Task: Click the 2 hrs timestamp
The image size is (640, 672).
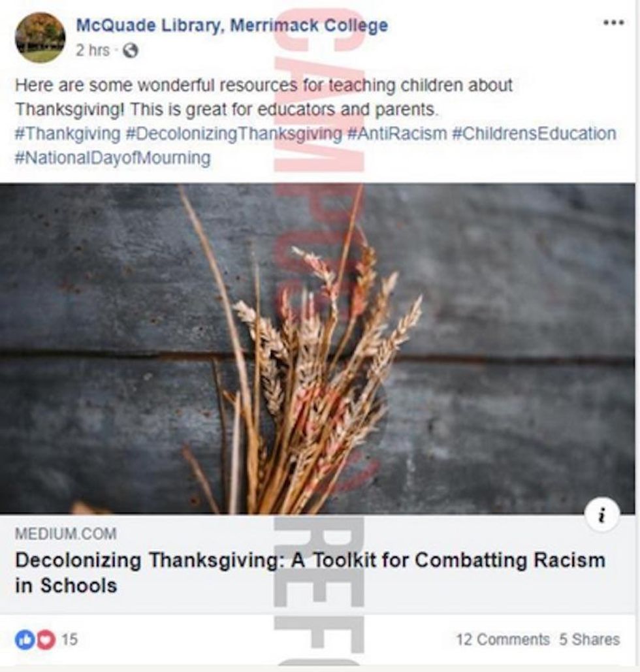Action: 93,50
